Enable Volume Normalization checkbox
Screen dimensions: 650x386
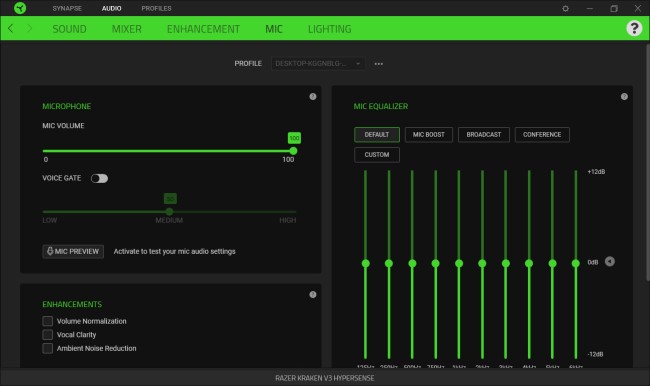(48, 321)
